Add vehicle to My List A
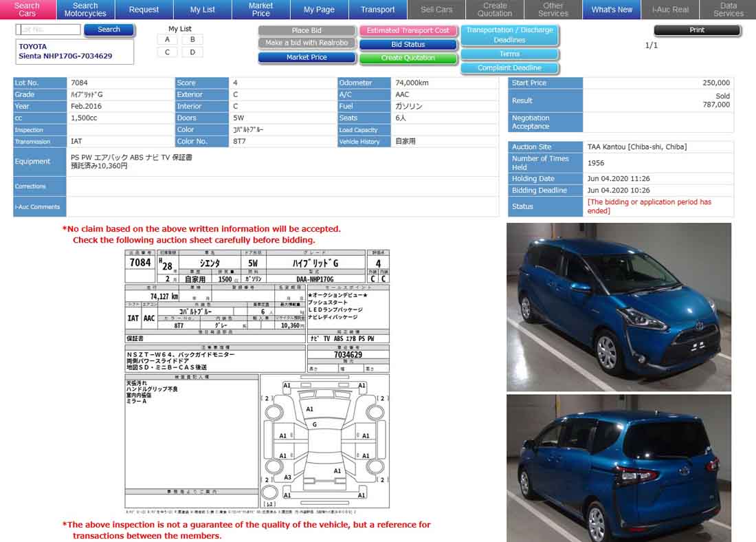The width and height of the screenshot is (756, 542). tap(167, 40)
